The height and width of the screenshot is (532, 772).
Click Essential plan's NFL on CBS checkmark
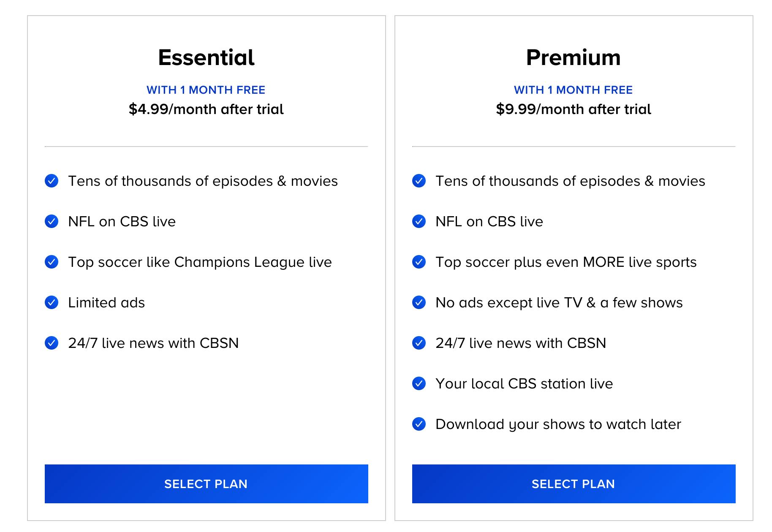click(52, 221)
